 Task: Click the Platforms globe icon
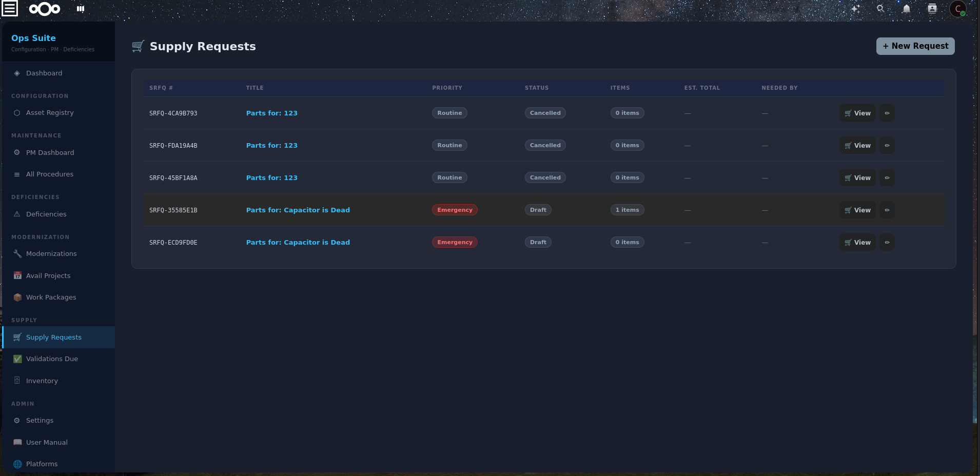click(x=17, y=464)
